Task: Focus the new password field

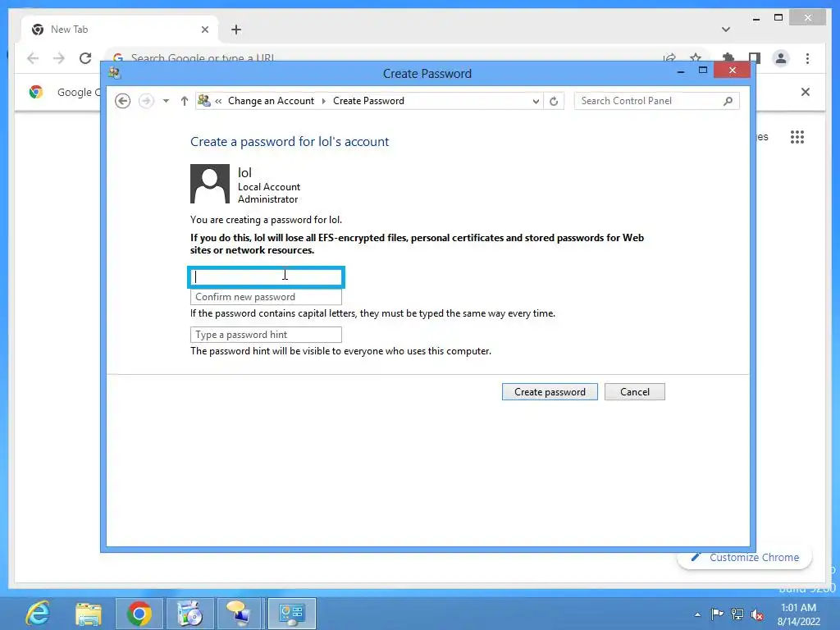Action: [x=267, y=277]
